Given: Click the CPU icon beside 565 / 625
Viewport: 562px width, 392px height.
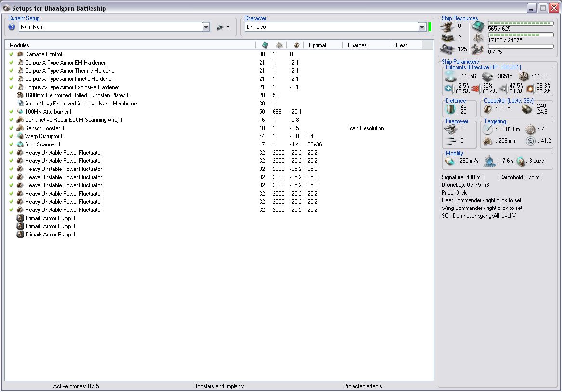Looking at the screenshot, I should (x=478, y=26).
